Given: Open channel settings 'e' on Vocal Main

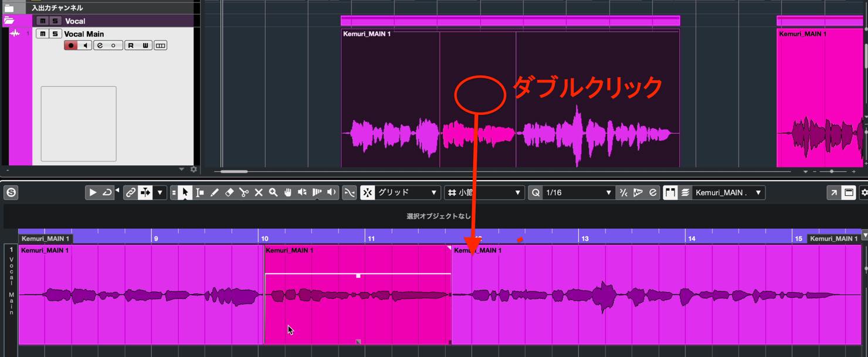Looking at the screenshot, I should click(x=100, y=45).
